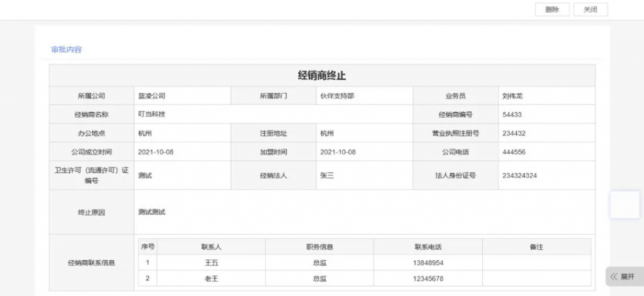
Task: Click the blank floating widget on right edge
Action: [x=625, y=205]
